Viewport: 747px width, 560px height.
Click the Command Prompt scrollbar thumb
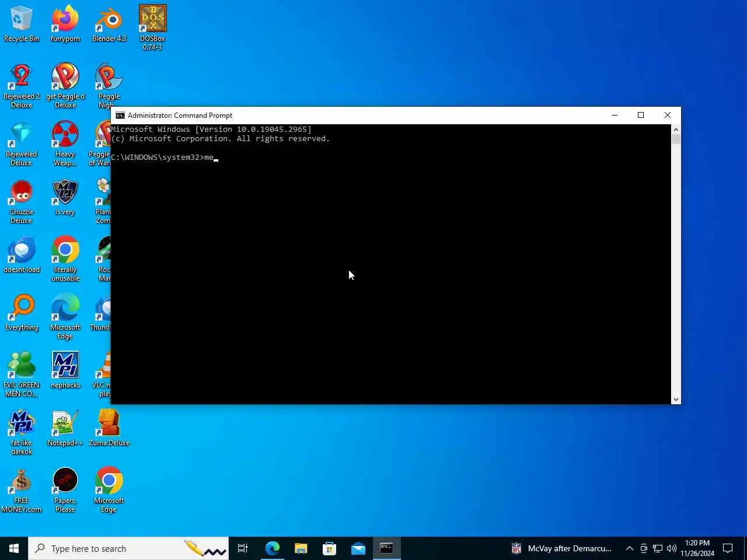point(676,139)
